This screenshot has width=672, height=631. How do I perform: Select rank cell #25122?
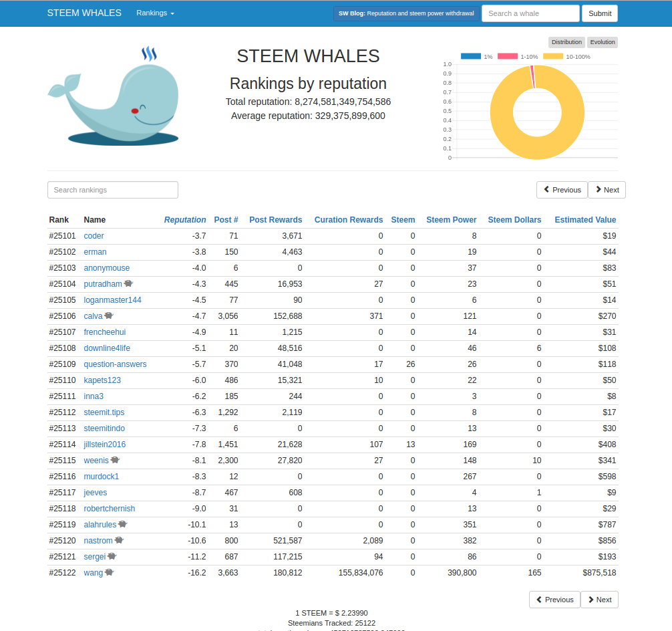point(62,573)
